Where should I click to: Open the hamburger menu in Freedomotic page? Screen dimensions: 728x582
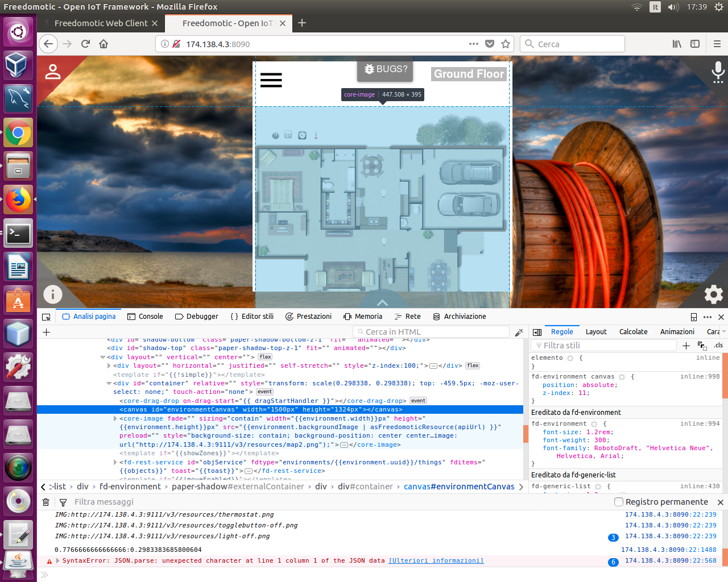271,80
